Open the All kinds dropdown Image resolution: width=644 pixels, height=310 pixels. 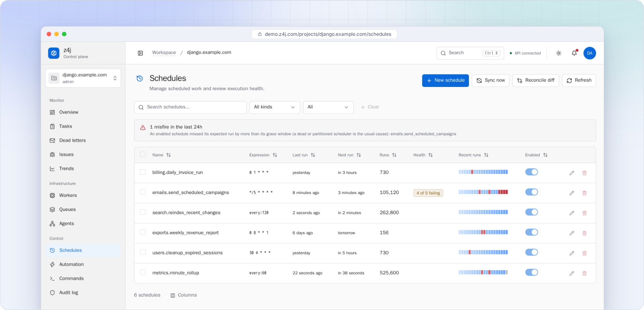click(x=275, y=107)
